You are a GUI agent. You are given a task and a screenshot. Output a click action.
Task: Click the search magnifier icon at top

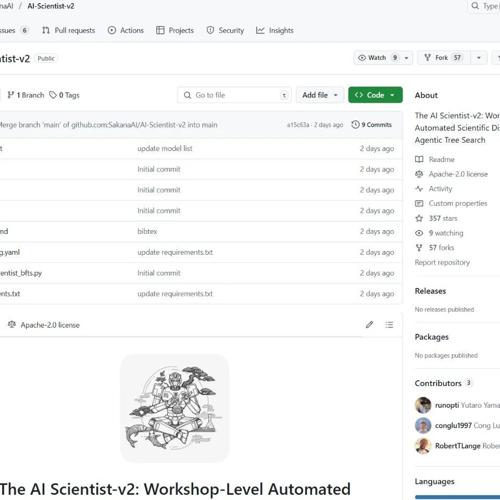tap(475, 6)
